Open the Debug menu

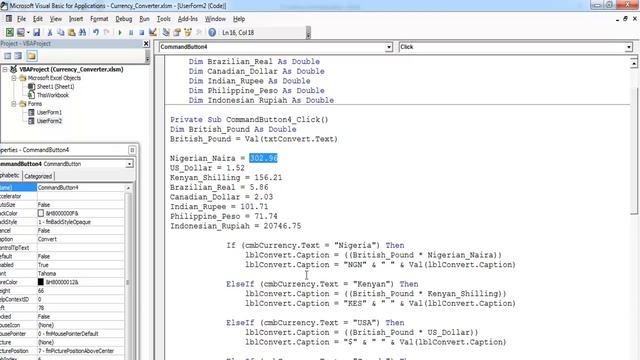(x=124, y=19)
